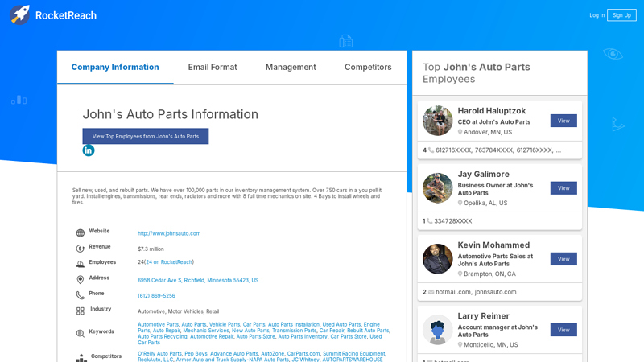Image resolution: width=644 pixels, height=362 pixels.
Task: Click the magnifier icon beside Keywords
Action: tap(80, 333)
